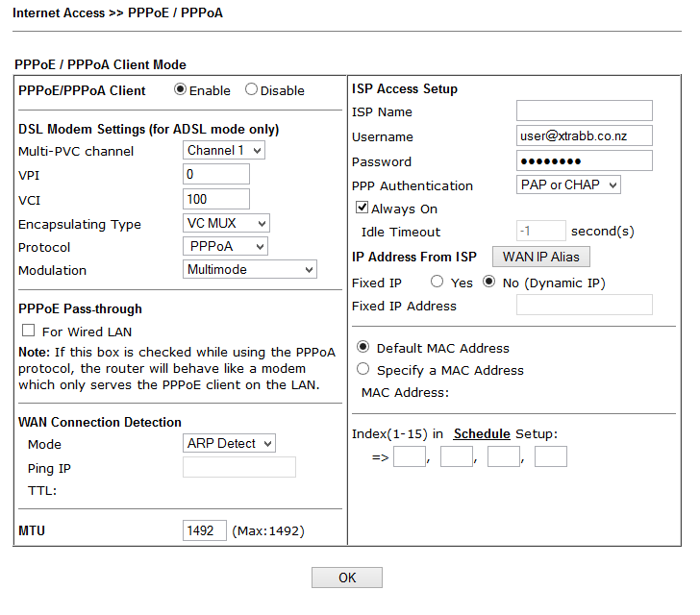
Task: Select No (Dynamic IP) option
Action: coord(489,282)
